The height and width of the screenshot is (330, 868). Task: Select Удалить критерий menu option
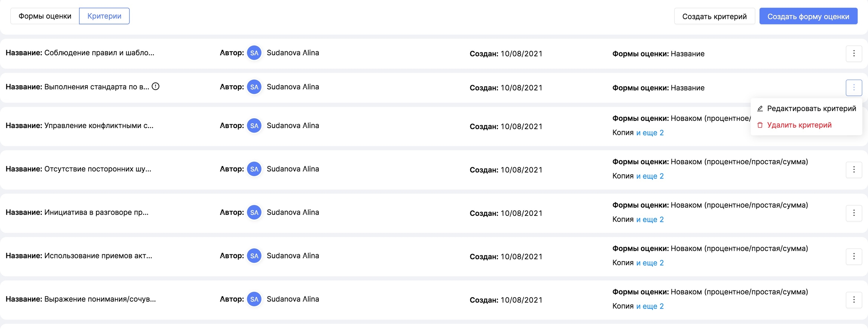coord(799,125)
